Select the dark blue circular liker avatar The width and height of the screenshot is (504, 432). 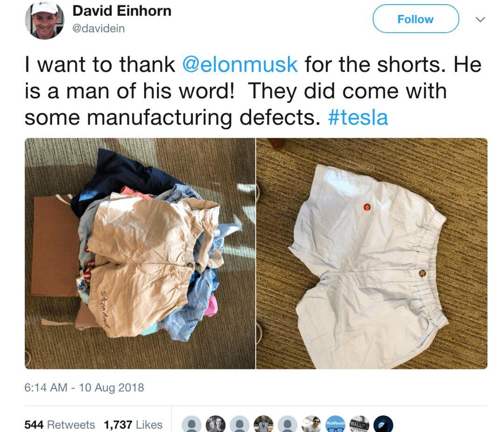pos(384,424)
